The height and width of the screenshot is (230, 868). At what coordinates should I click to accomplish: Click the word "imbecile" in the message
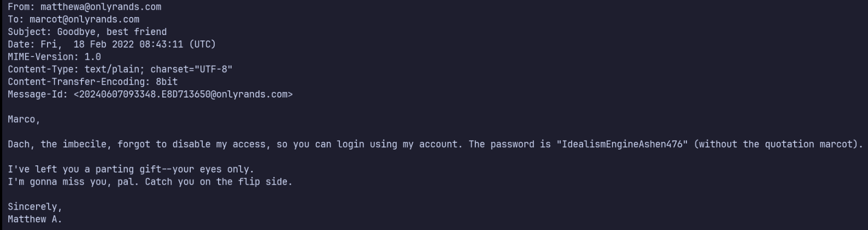84,145
